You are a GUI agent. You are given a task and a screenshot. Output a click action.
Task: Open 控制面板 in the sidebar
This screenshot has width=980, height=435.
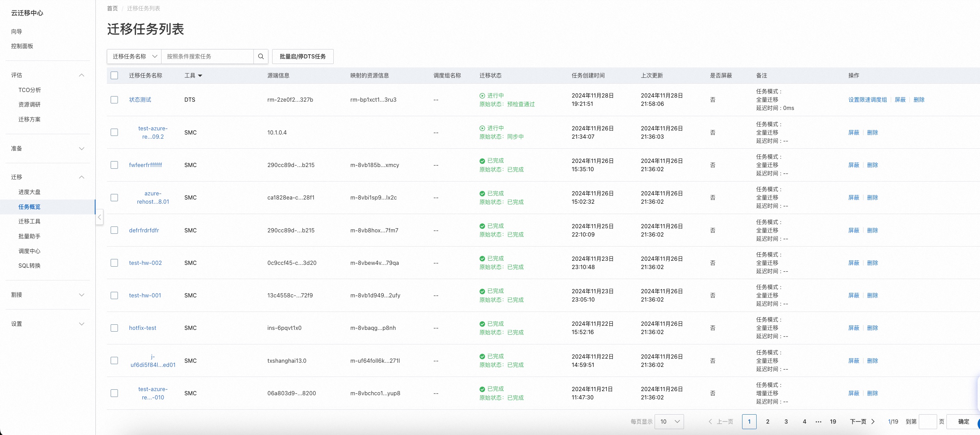coord(22,46)
